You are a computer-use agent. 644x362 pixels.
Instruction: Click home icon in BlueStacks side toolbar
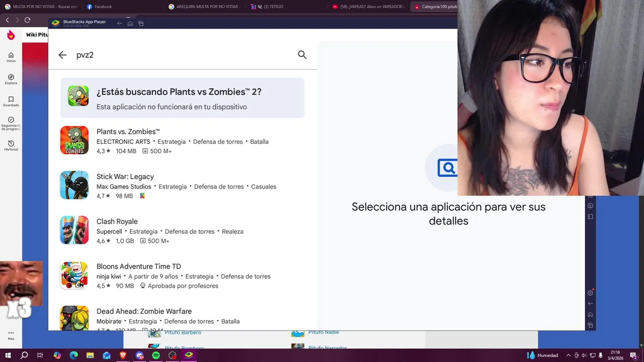591,315
